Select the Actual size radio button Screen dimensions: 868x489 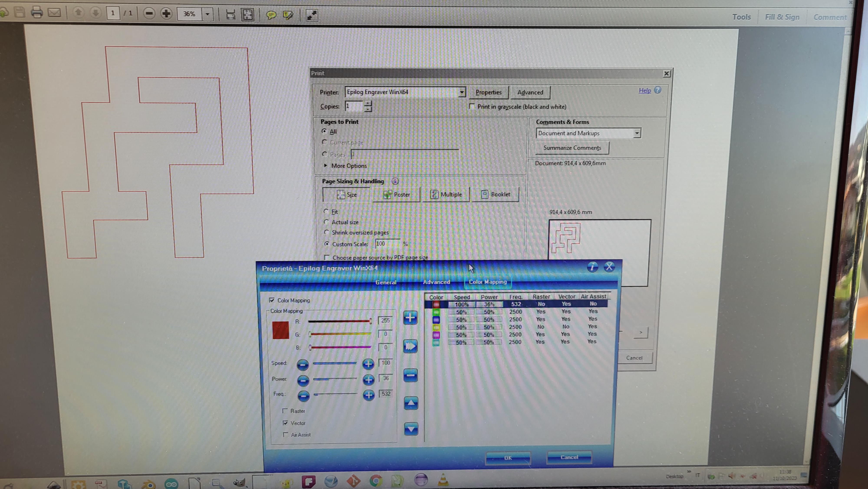click(x=326, y=222)
